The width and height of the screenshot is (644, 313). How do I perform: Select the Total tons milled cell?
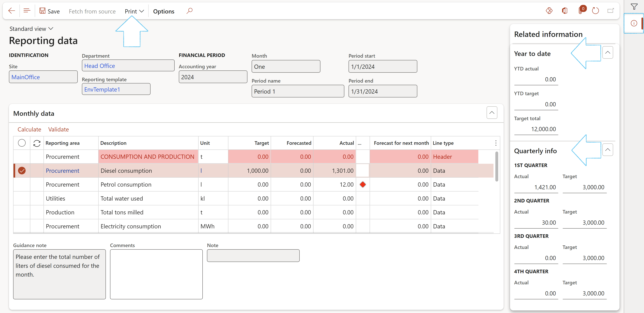[148, 213]
